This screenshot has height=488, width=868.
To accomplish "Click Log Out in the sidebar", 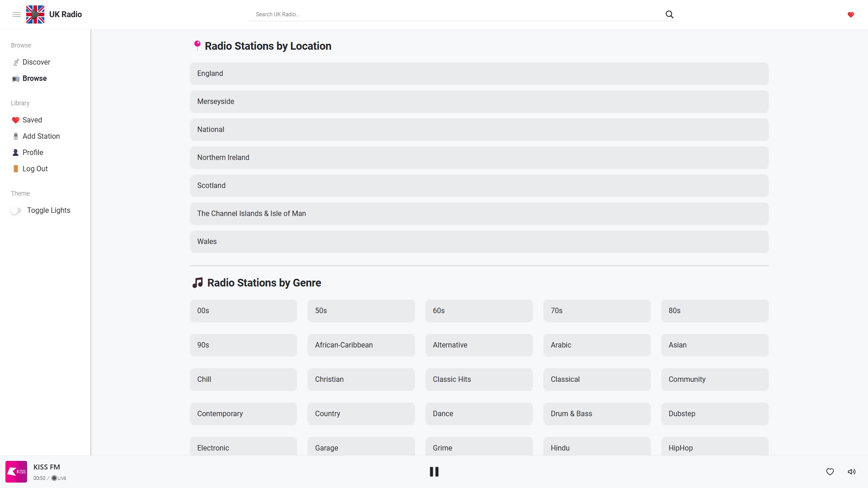I will (35, 169).
